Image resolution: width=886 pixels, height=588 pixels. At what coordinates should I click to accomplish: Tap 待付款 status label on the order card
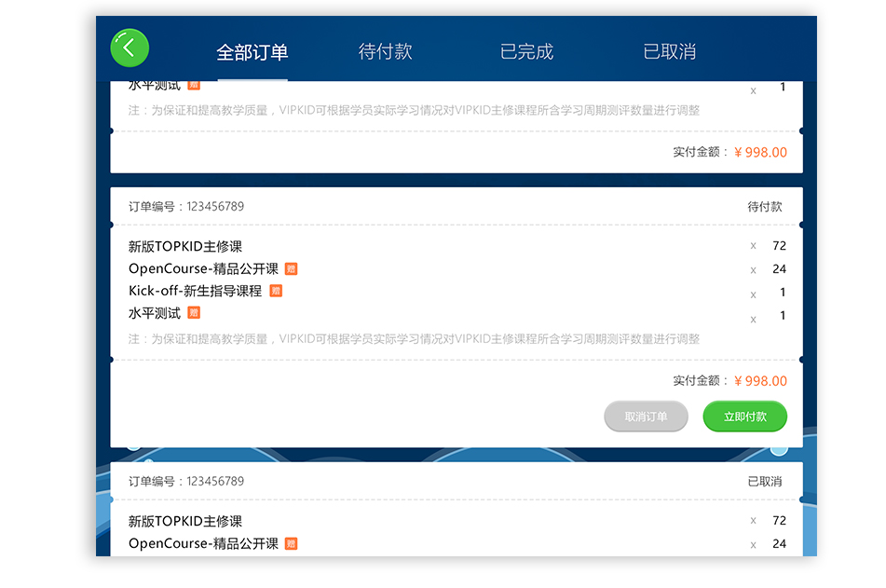(765, 207)
